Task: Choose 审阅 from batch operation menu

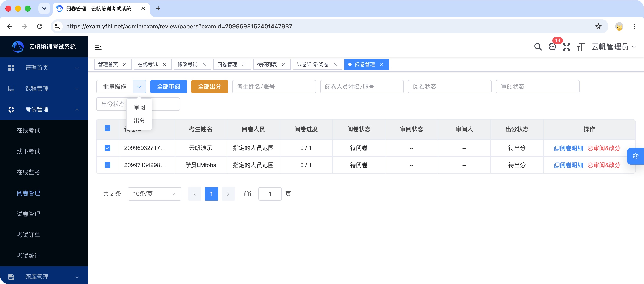Action: 139,107
